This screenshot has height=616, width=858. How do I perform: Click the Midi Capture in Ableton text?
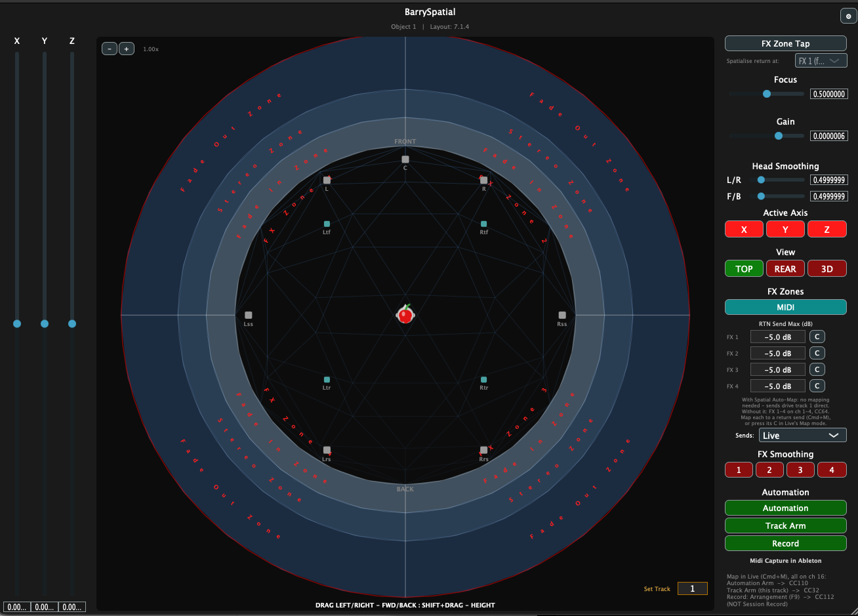click(786, 561)
